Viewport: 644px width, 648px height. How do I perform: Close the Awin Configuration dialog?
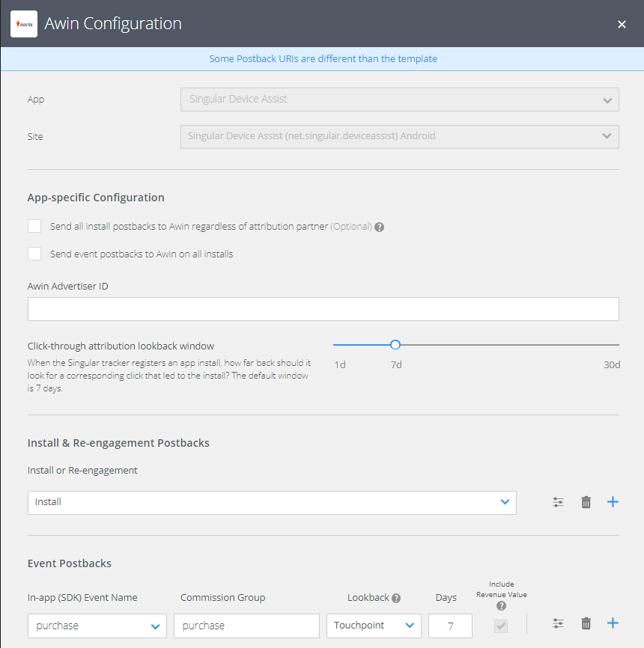pyautogui.click(x=622, y=25)
